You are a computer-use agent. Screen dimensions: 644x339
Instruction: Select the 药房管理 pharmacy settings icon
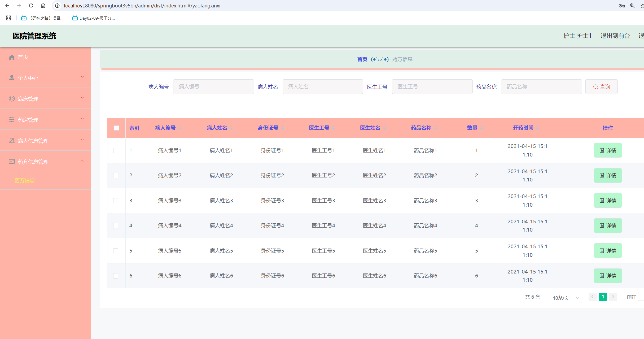click(x=12, y=119)
